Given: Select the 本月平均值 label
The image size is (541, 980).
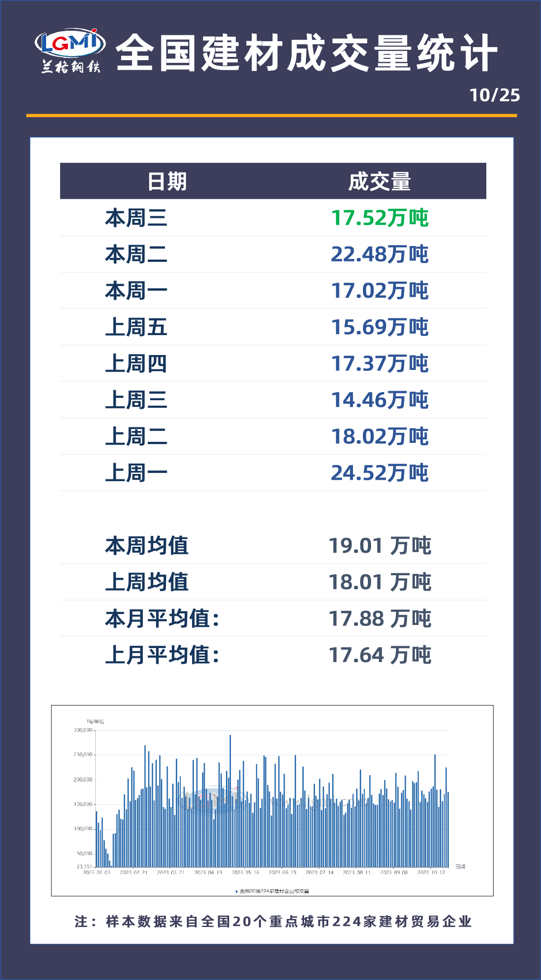Looking at the screenshot, I should [162, 619].
